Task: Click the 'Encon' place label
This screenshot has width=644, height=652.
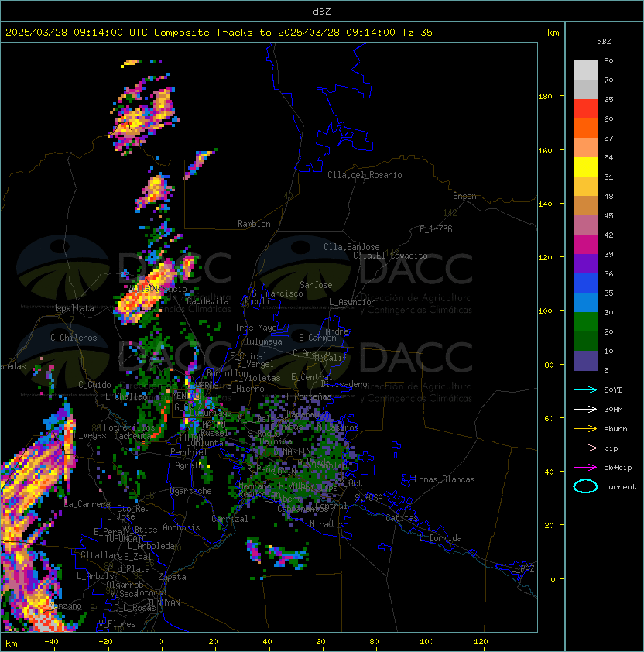Action: click(464, 196)
